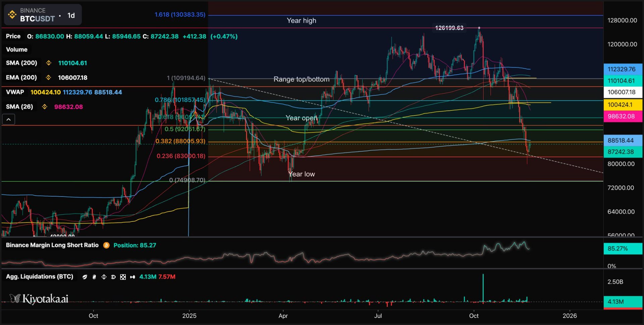Click the 4.13M liquidations axis tag
The image size is (644, 325).
click(x=623, y=302)
